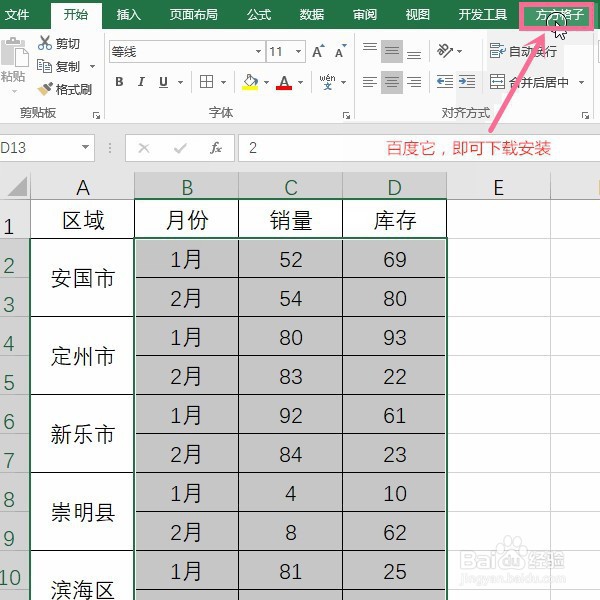Select cell with value 84

290,454
